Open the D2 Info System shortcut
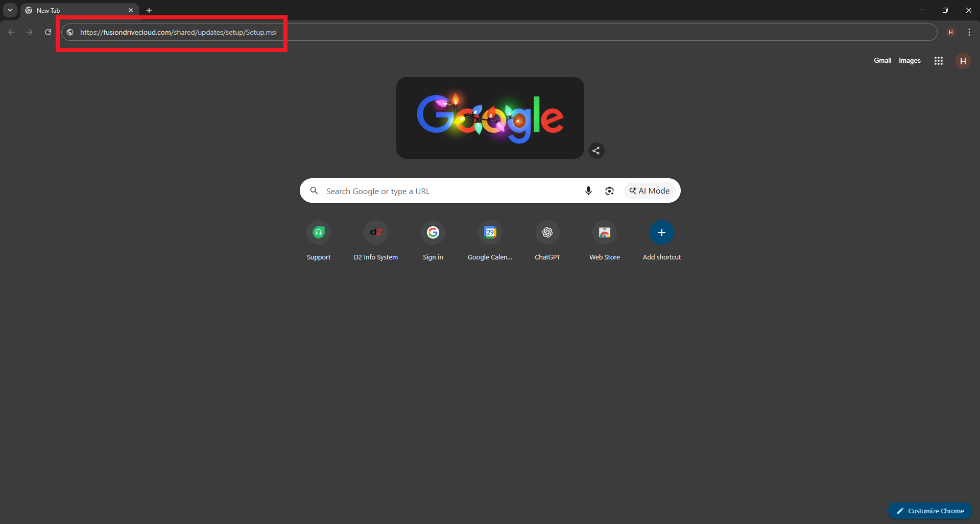Viewport: 980px width, 524px height. pos(376,241)
